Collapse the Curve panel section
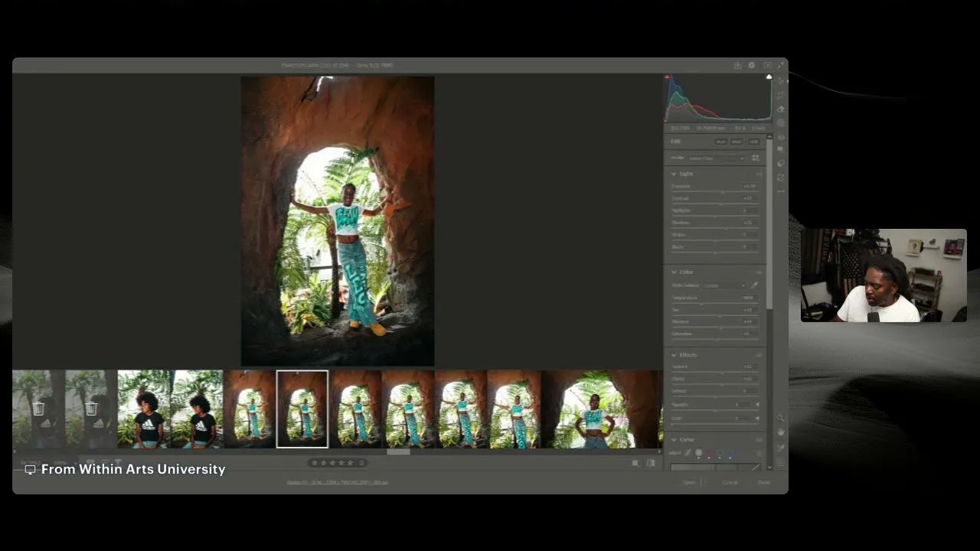The height and width of the screenshot is (551, 980). click(x=674, y=440)
